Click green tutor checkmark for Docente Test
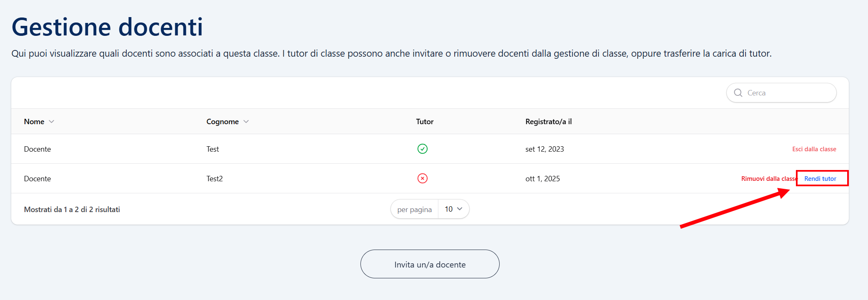This screenshot has height=300, width=868. point(422,149)
